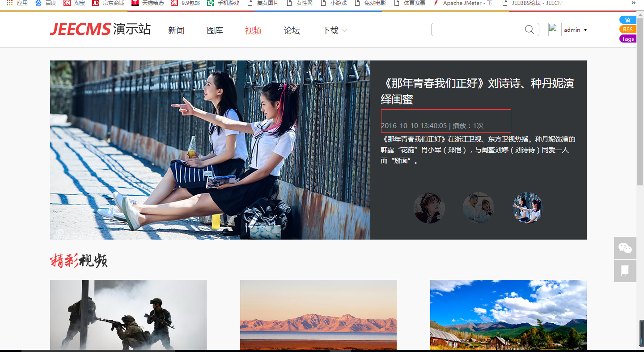Viewport: 644px width, 352px height.
Task: Click the 2016-10-10 13:40:05 play count text
Action: pyautogui.click(x=432, y=126)
